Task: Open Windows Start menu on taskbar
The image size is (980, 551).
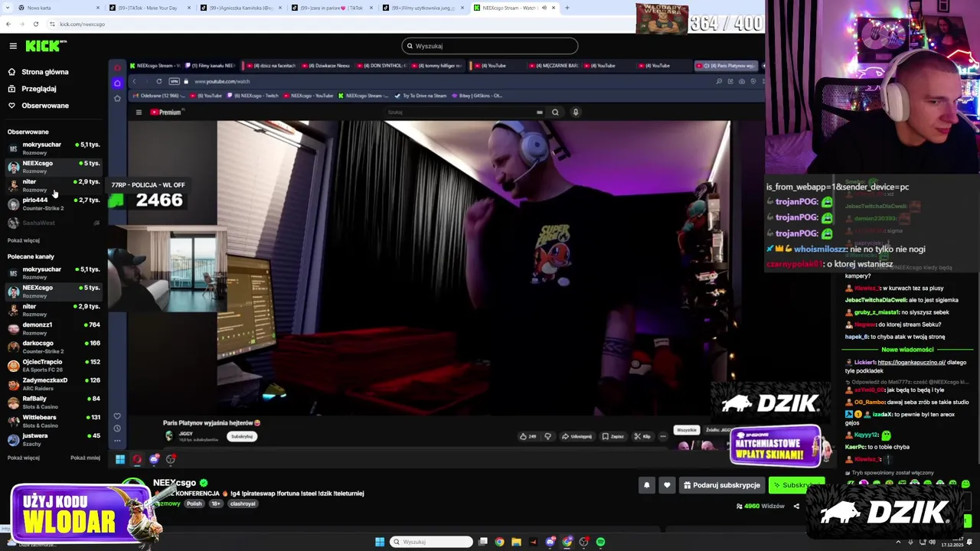Action: click(x=380, y=542)
